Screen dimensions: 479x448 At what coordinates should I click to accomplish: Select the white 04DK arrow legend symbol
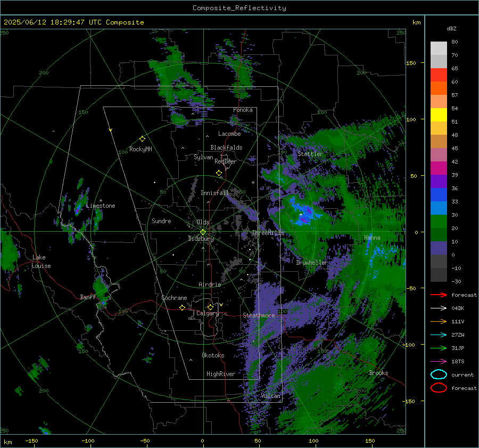[x=439, y=308]
